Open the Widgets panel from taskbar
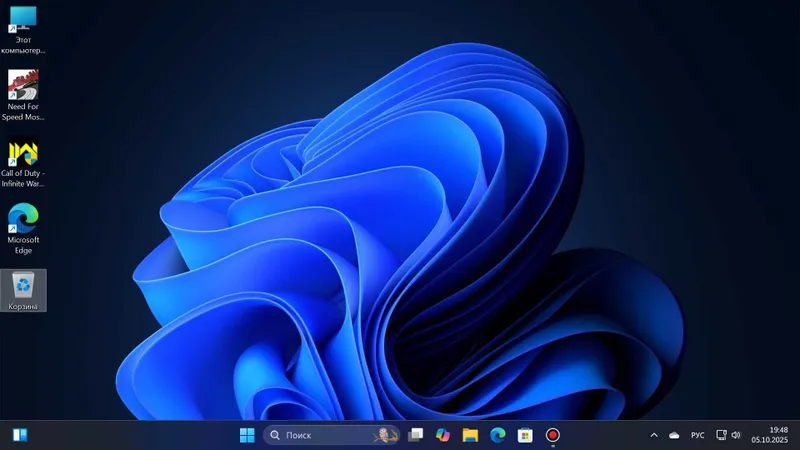 click(20, 435)
